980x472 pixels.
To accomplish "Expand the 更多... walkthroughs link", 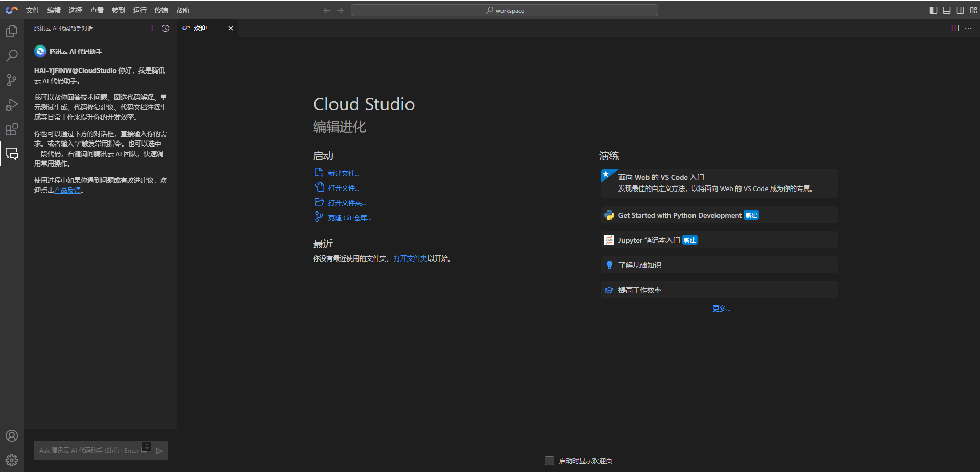I will coord(721,309).
